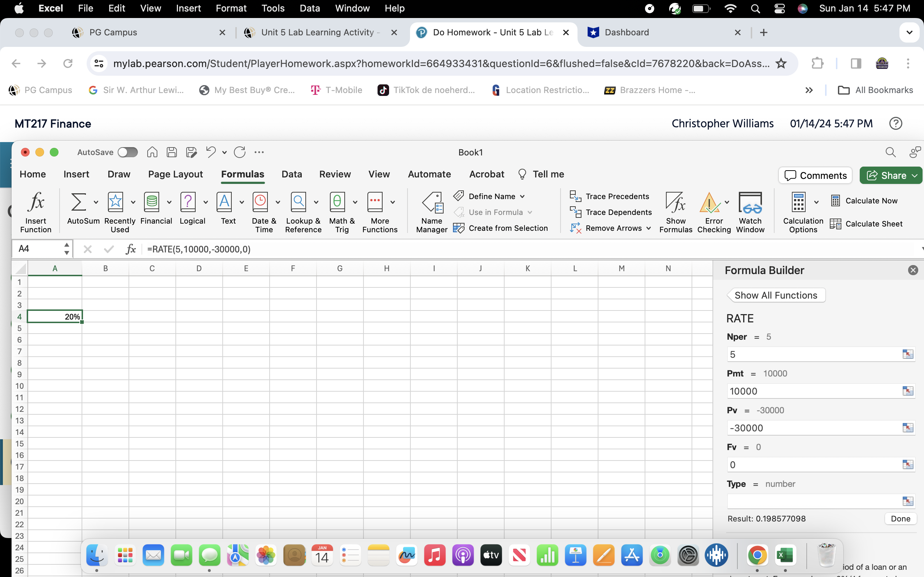This screenshot has height=577, width=924.
Task: Switch to the Data ribbon tab
Action: point(291,174)
